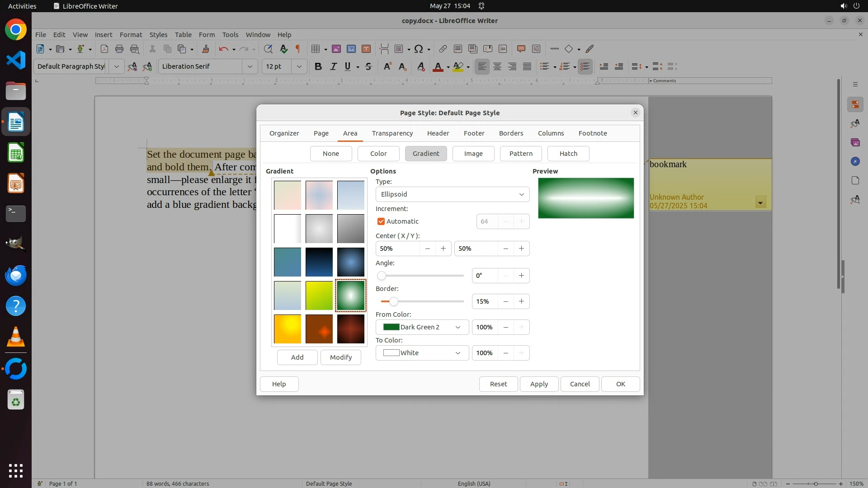Click Modify gradient button
868x488 pixels.
(x=340, y=357)
